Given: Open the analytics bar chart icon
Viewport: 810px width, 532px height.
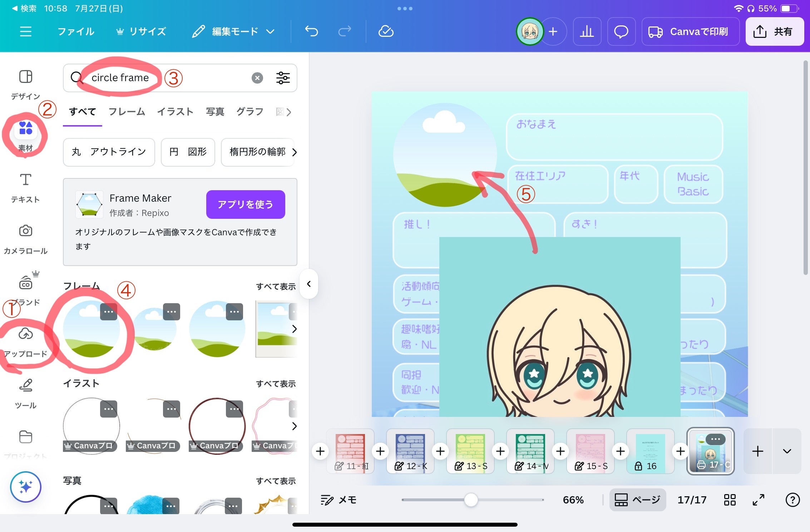Looking at the screenshot, I should [x=587, y=31].
